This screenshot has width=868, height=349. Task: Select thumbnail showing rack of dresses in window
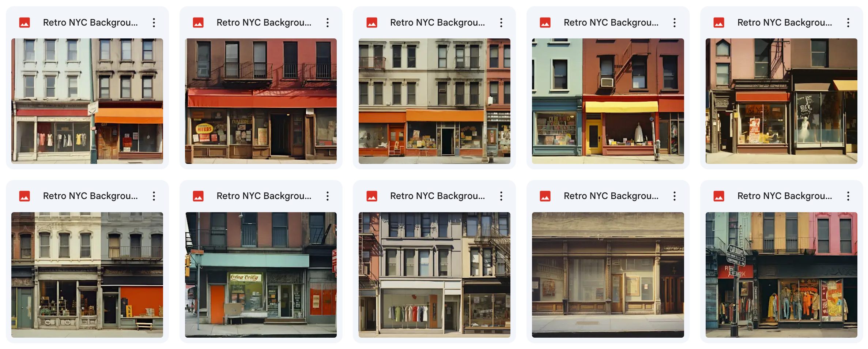[x=434, y=275]
